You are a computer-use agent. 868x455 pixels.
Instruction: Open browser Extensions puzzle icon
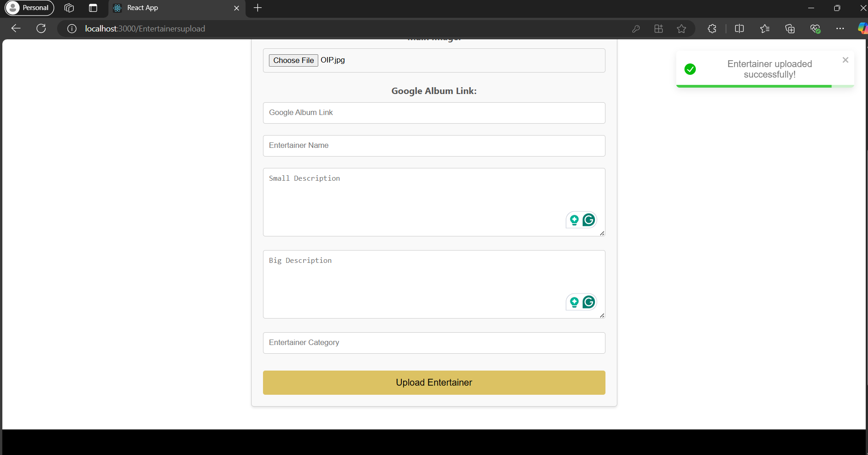pyautogui.click(x=712, y=29)
